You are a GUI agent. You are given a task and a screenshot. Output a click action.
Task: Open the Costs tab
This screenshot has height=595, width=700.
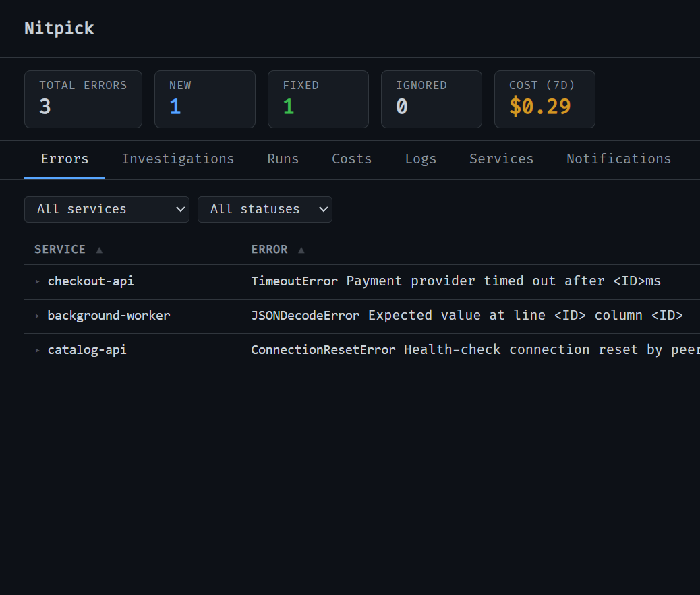click(x=352, y=159)
